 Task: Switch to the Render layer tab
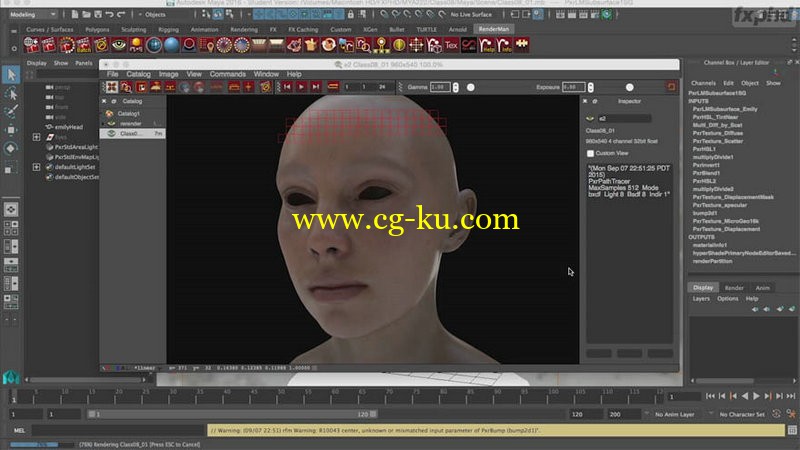click(734, 288)
